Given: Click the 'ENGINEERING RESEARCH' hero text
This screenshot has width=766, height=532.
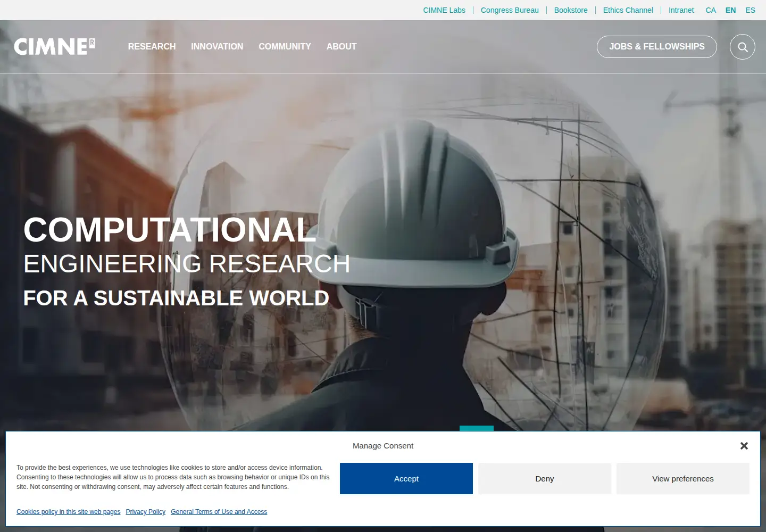Looking at the screenshot, I should coord(187,264).
